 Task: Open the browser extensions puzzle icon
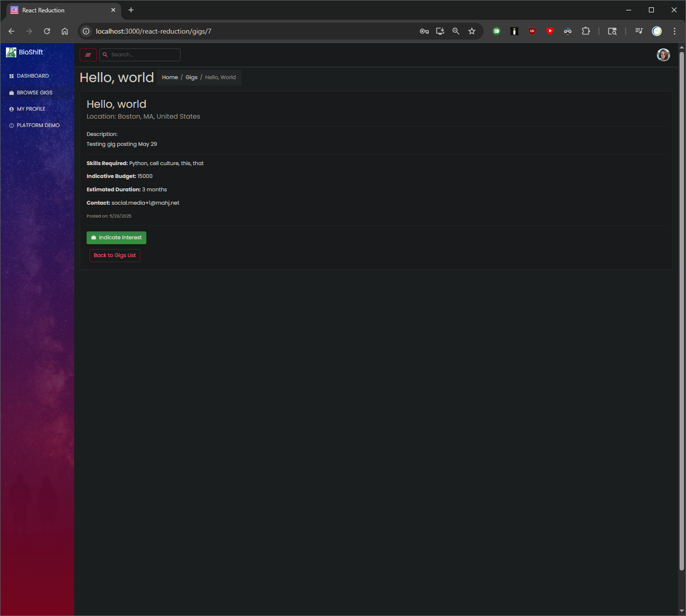pyautogui.click(x=586, y=31)
